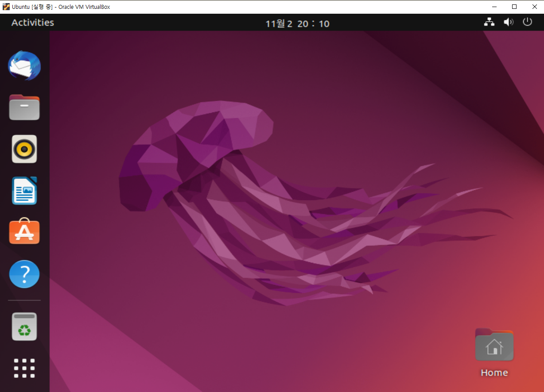Click the VirtualBox title bar icon

pos(6,7)
